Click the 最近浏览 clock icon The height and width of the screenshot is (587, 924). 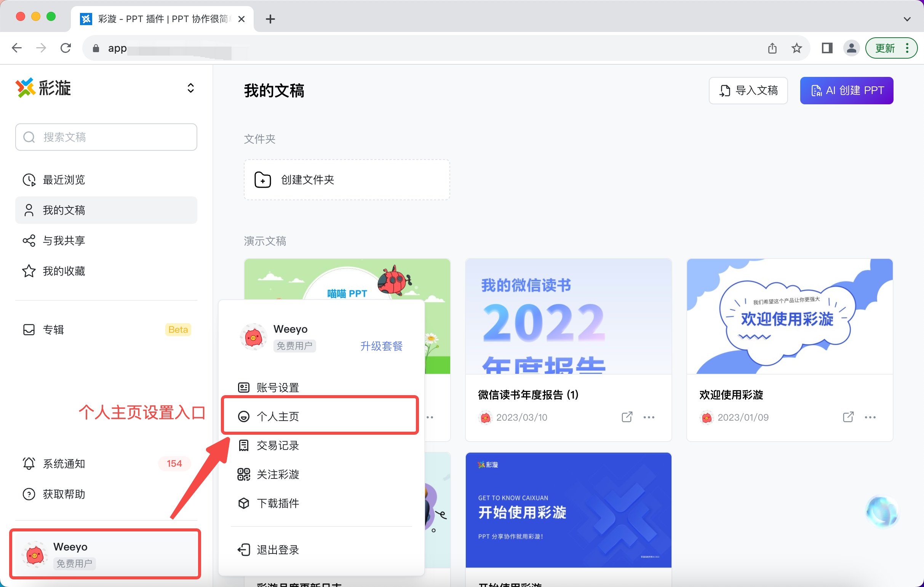click(x=29, y=179)
